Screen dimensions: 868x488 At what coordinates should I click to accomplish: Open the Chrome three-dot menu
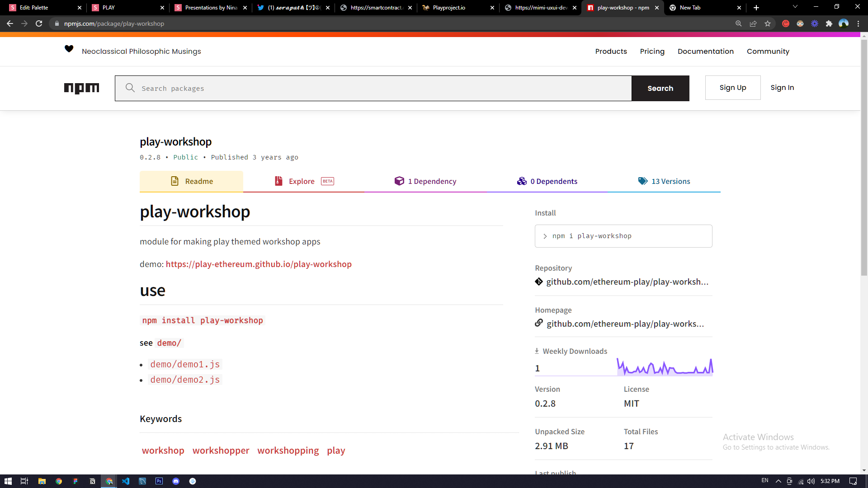click(x=859, y=23)
